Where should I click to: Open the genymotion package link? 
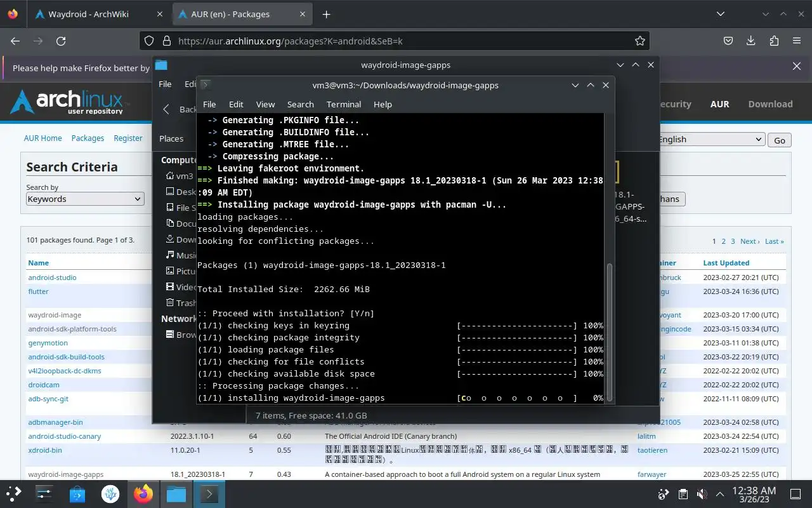pyautogui.click(x=48, y=343)
